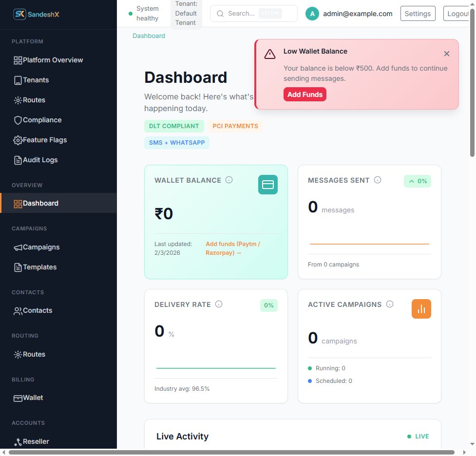This screenshot has height=456, width=476.
Task: Go to Contacts page
Action: (58, 311)
